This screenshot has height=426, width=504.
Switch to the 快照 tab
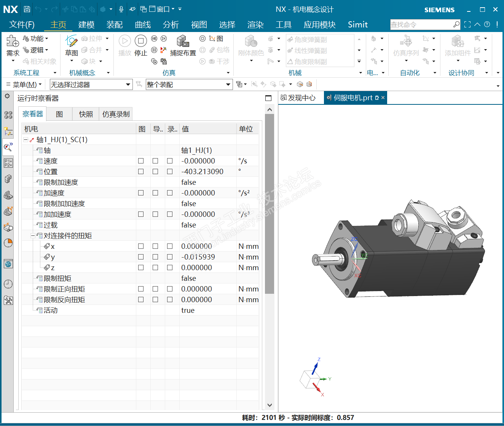click(x=86, y=114)
